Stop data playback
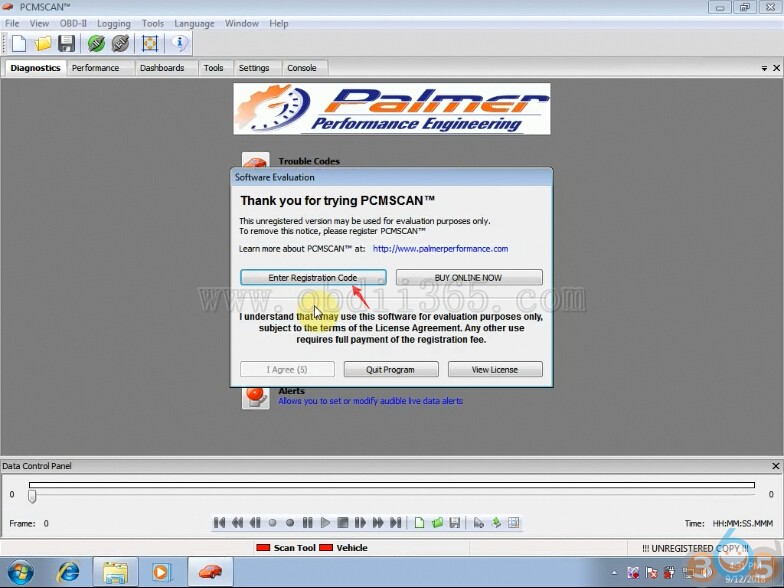The width and height of the screenshot is (784, 588). (x=342, y=523)
